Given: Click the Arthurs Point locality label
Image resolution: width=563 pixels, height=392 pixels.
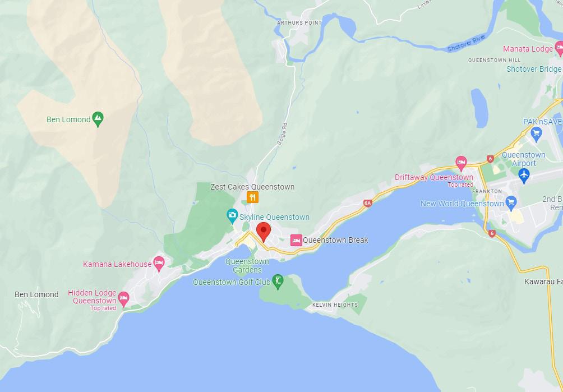Looking at the screenshot, I should 299,22.
